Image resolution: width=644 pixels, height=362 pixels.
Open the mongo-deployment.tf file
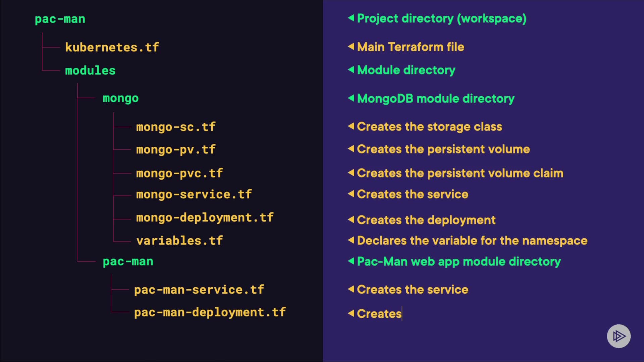[x=205, y=218]
